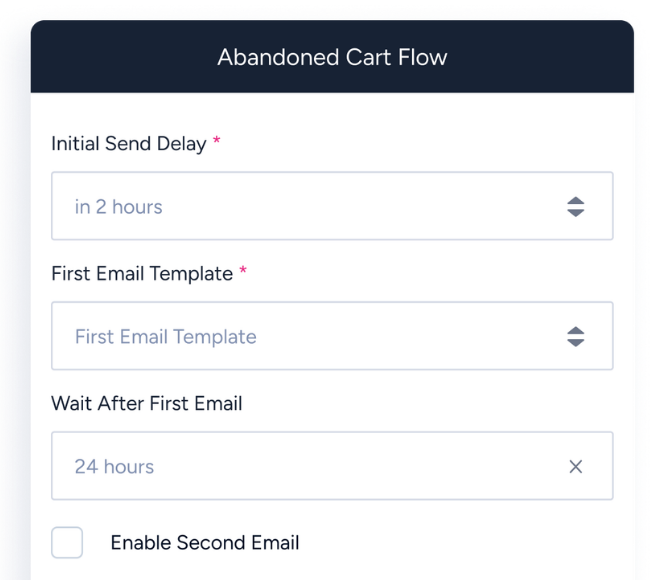Tick the Enable Second Email checkbox
Viewport: 654px width, 581px height.
[67, 542]
